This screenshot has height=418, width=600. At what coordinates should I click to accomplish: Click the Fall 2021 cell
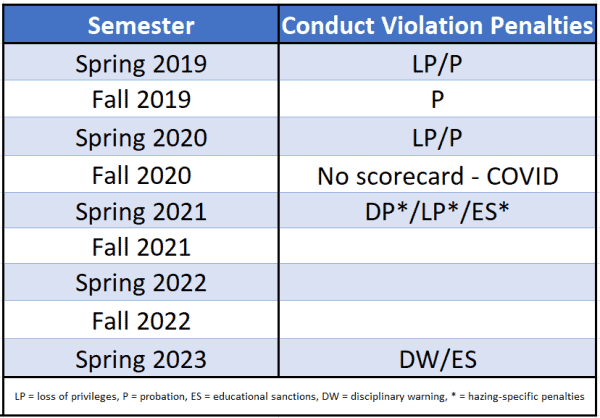click(141, 246)
